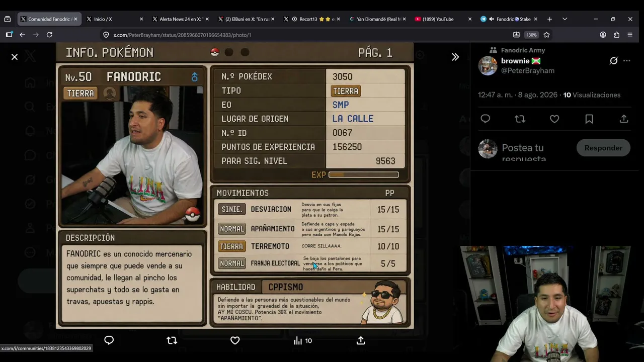Click the browser forward arrow
The width and height of the screenshot is (644, 362).
(36, 35)
